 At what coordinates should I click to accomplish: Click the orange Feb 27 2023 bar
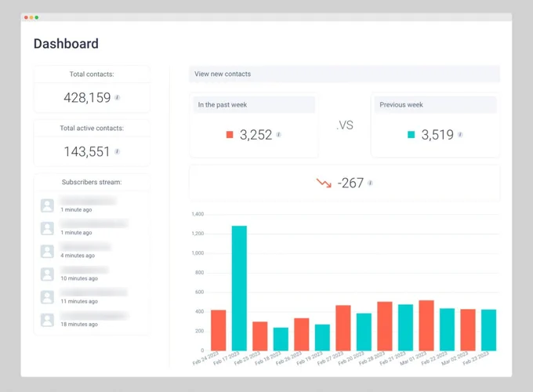coord(343,328)
